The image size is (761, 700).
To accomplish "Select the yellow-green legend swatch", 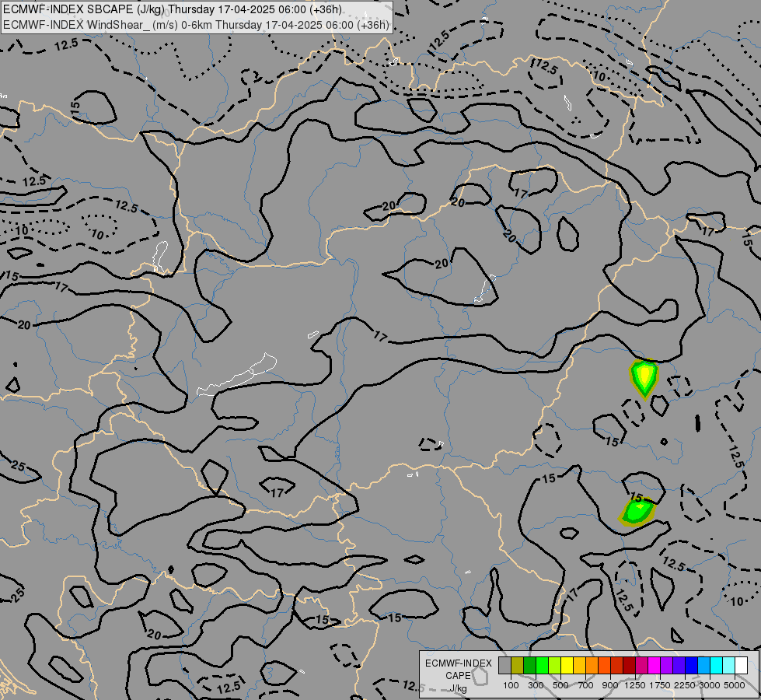I will (x=555, y=665).
